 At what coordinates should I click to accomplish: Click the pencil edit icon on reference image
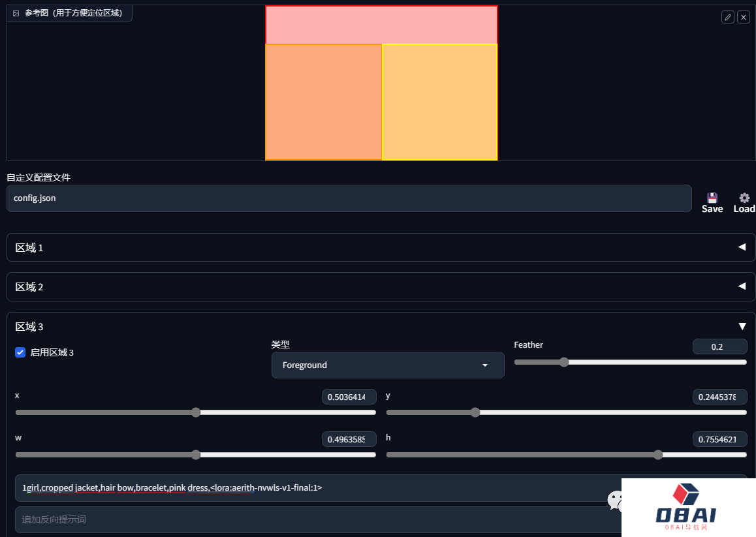(727, 18)
